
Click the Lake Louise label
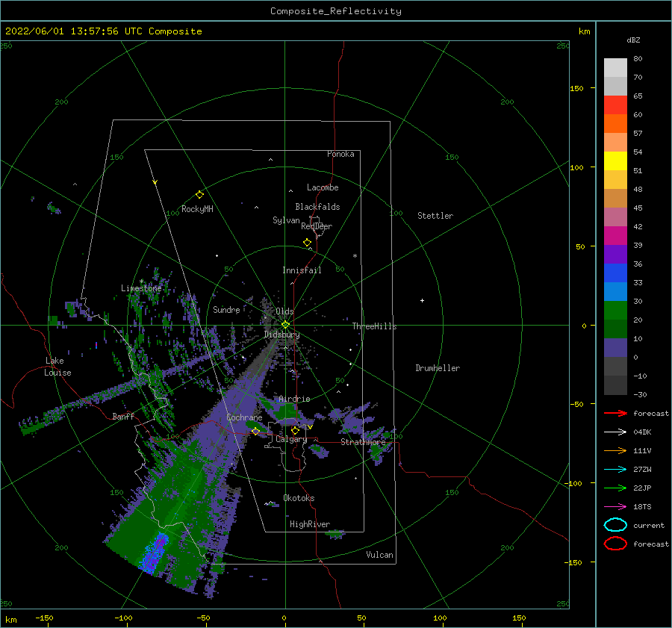click(57, 367)
